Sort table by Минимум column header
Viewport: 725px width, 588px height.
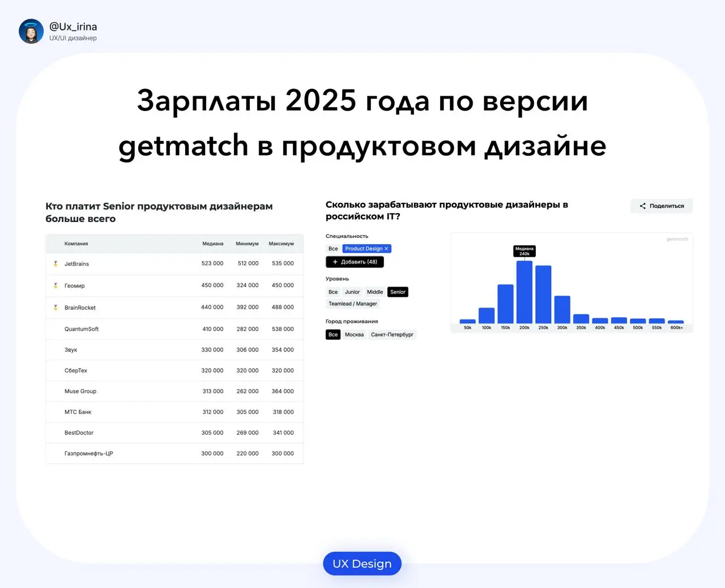[247, 244]
